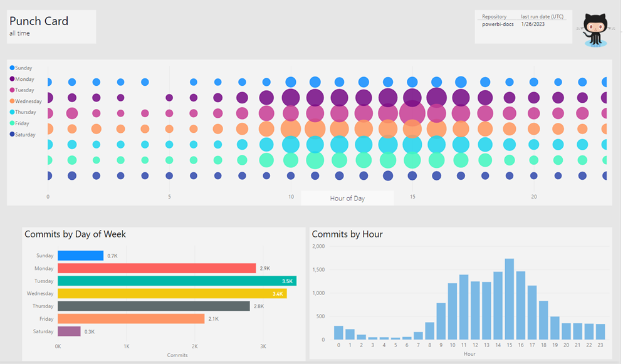This screenshot has height=364, width=623.
Task: Click the 'last run date (UTC)' column header
Action: [x=542, y=17]
